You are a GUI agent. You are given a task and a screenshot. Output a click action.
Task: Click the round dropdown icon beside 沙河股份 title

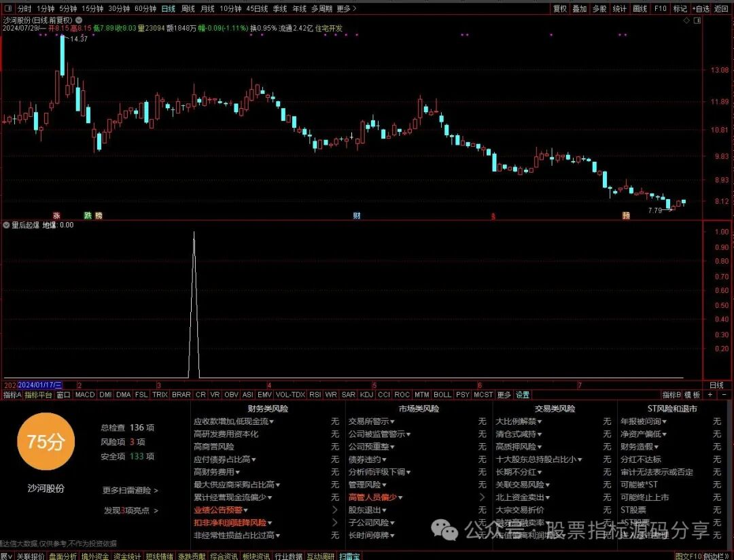[x=79, y=20]
